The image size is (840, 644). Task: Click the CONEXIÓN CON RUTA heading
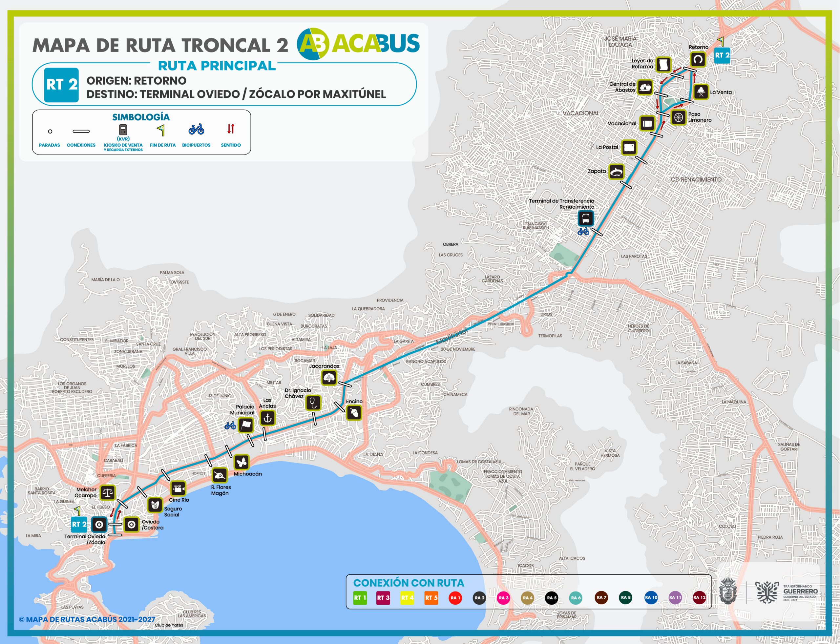(409, 583)
